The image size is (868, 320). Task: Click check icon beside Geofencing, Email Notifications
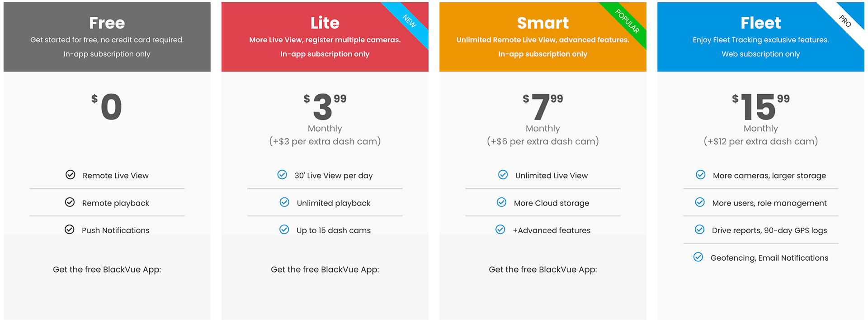click(698, 257)
